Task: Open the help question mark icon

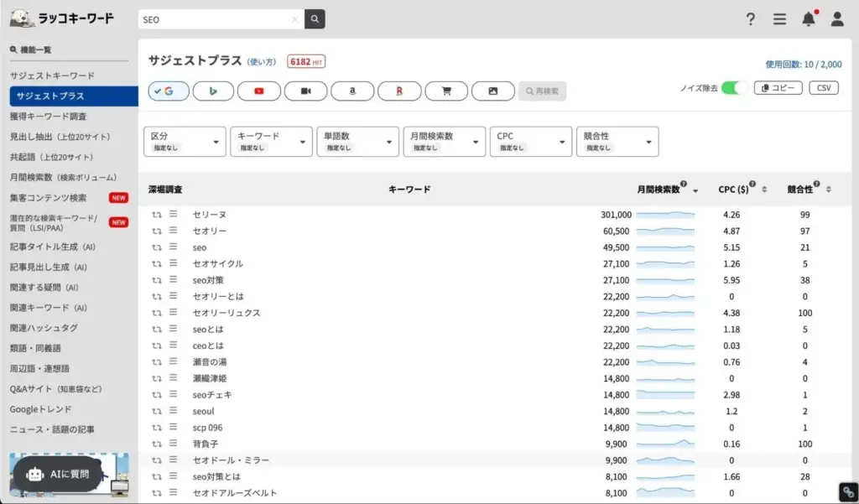Action: point(751,19)
